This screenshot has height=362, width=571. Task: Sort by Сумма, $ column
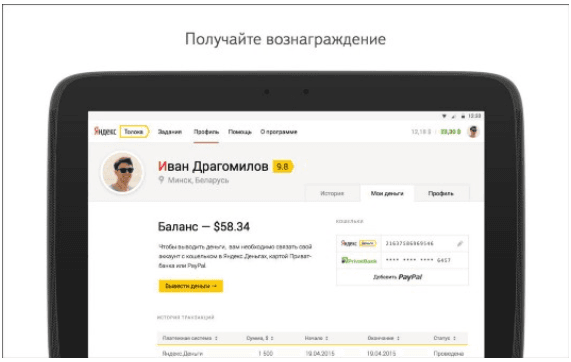260,338
